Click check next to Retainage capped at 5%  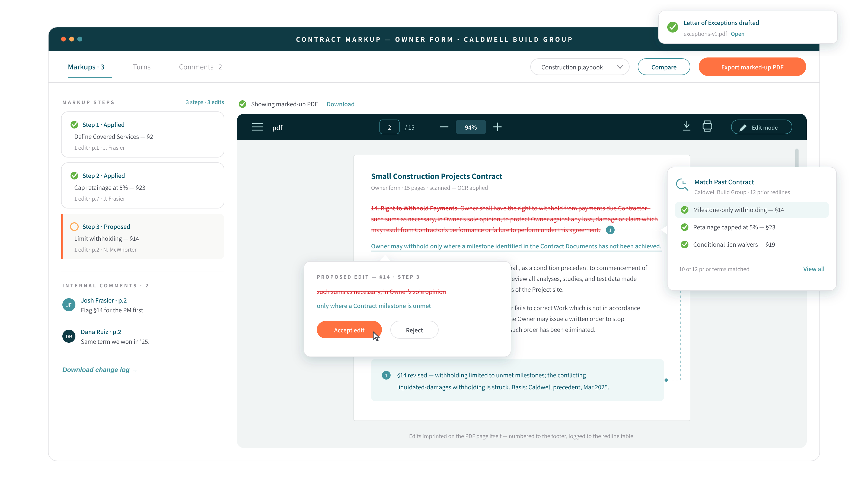coord(684,227)
